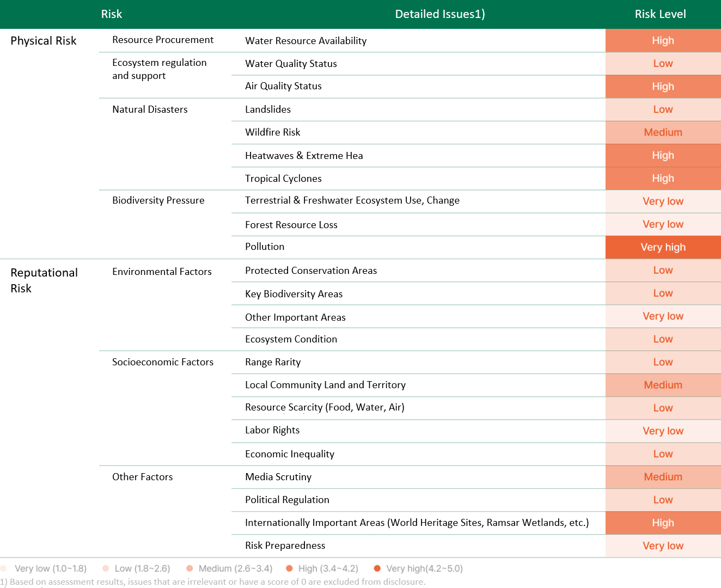Select 'Protected Conservation Areas' issue
The height and width of the screenshot is (588, 721).
pos(311,271)
